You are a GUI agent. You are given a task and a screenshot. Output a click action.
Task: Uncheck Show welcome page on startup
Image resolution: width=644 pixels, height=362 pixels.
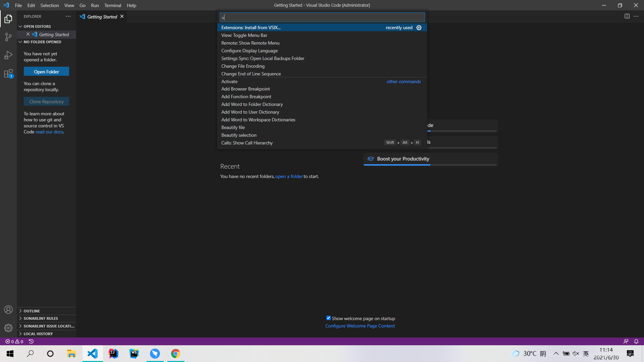pos(328,318)
